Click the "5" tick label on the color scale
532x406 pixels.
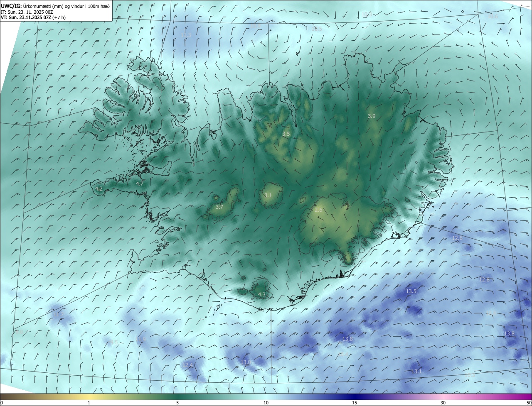(177, 403)
